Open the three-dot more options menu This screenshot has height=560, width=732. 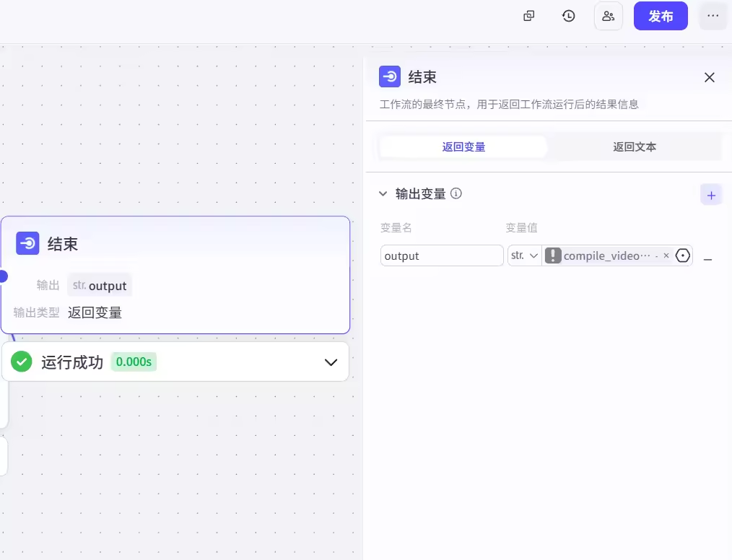713,16
